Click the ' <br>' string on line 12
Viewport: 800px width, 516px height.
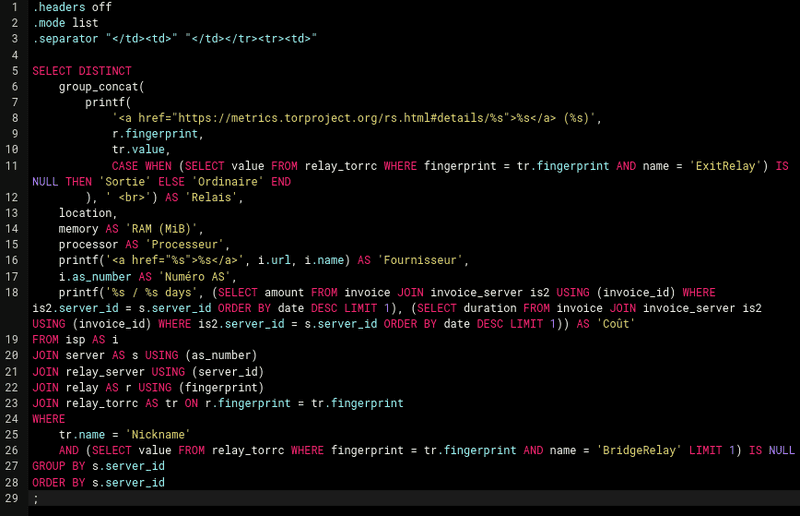tap(128, 198)
